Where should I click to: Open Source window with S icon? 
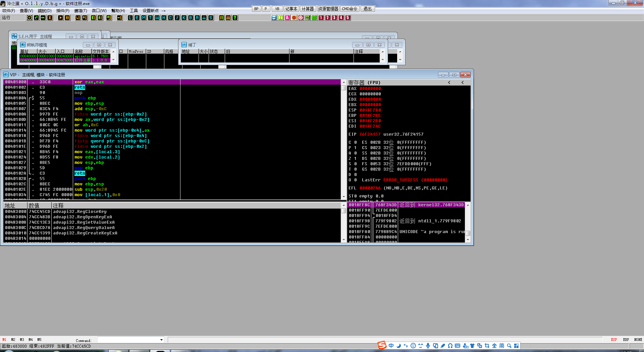coord(211,18)
